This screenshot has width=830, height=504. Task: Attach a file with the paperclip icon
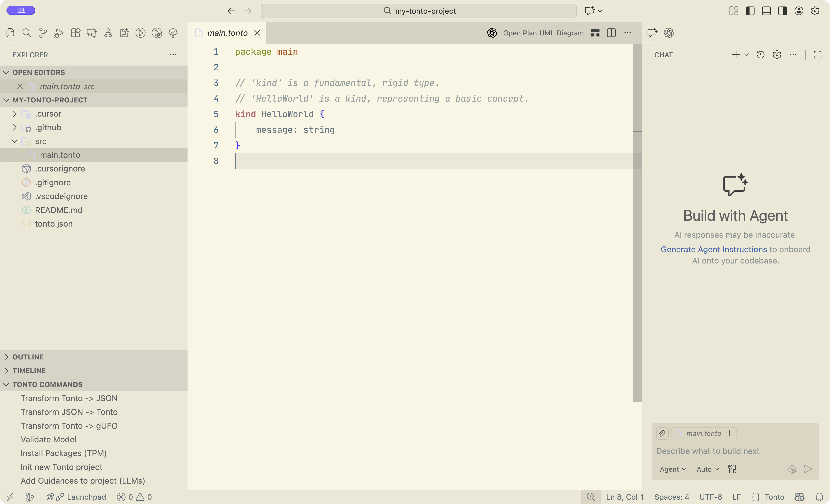[x=662, y=433]
